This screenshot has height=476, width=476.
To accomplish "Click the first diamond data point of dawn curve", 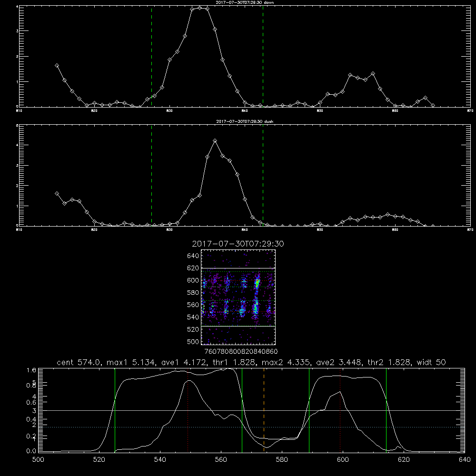I will click(x=57, y=66).
